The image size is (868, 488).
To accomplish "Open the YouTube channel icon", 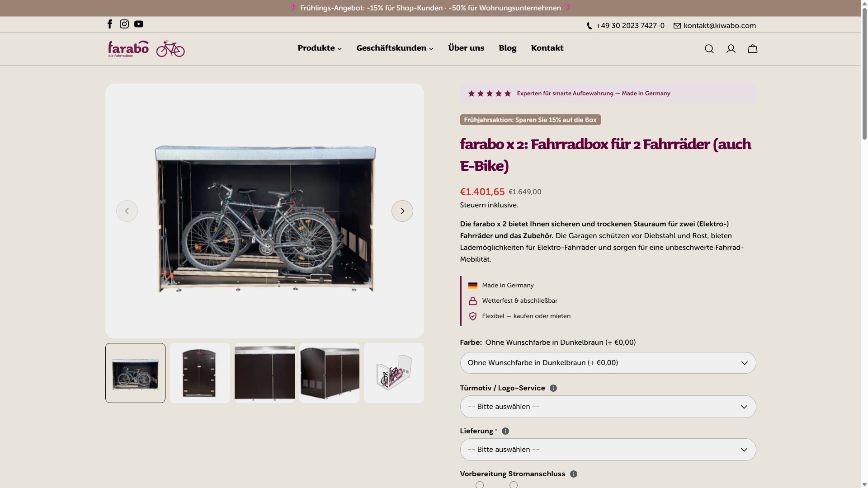I will [x=139, y=24].
